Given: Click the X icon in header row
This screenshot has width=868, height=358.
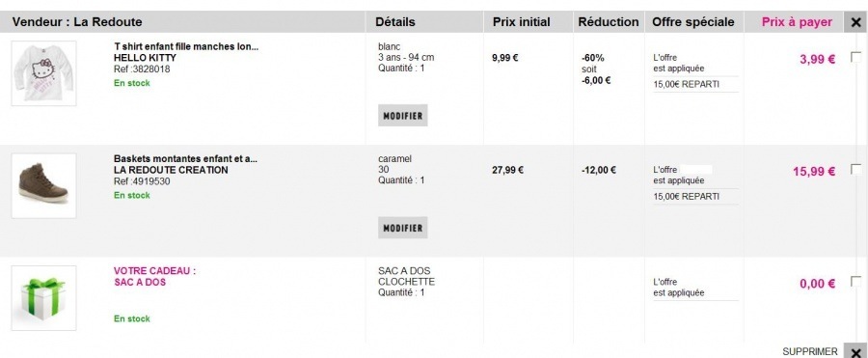Looking at the screenshot, I should (x=855, y=23).
